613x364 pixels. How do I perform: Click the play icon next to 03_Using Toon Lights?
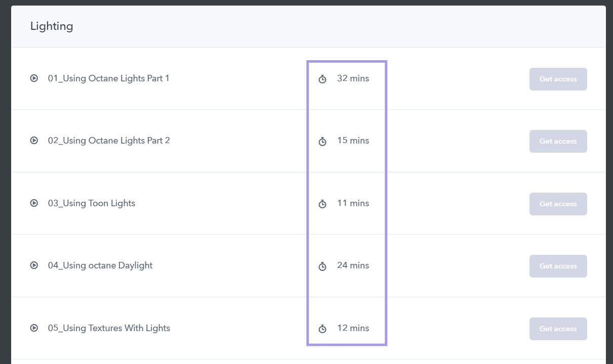[34, 203]
